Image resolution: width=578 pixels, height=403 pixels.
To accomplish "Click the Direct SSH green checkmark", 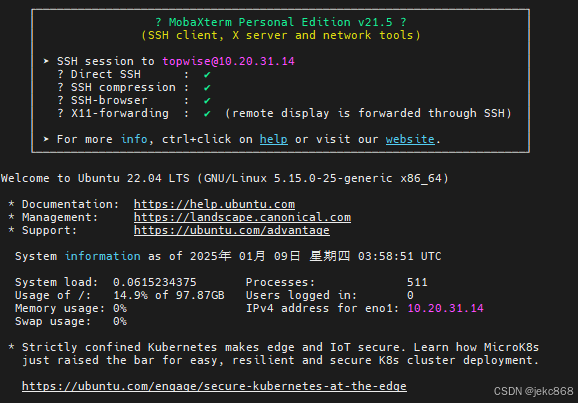I will pyautogui.click(x=207, y=74).
